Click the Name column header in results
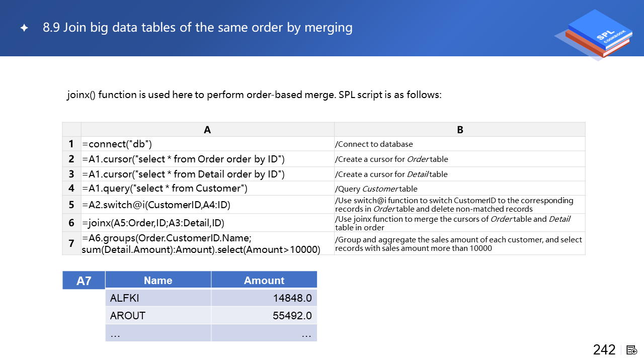Image resolution: width=644 pixels, height=362 pixels. (158, 281)
